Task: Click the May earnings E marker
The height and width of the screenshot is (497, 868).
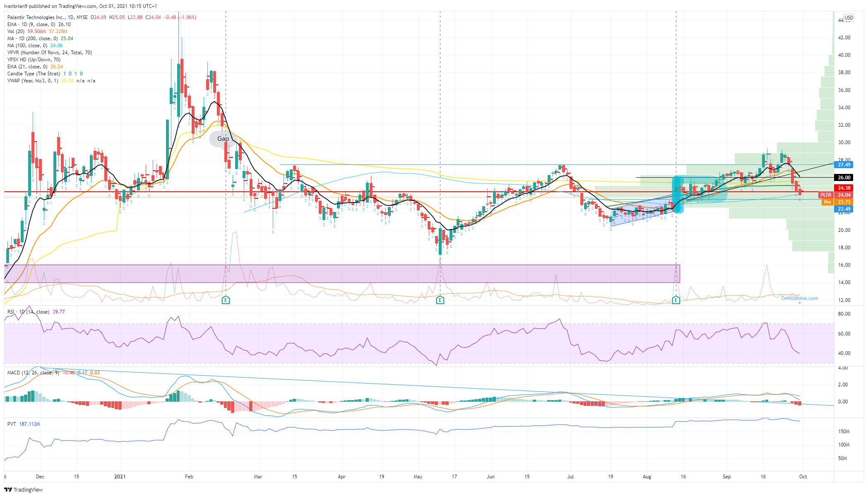Action: 440,300
